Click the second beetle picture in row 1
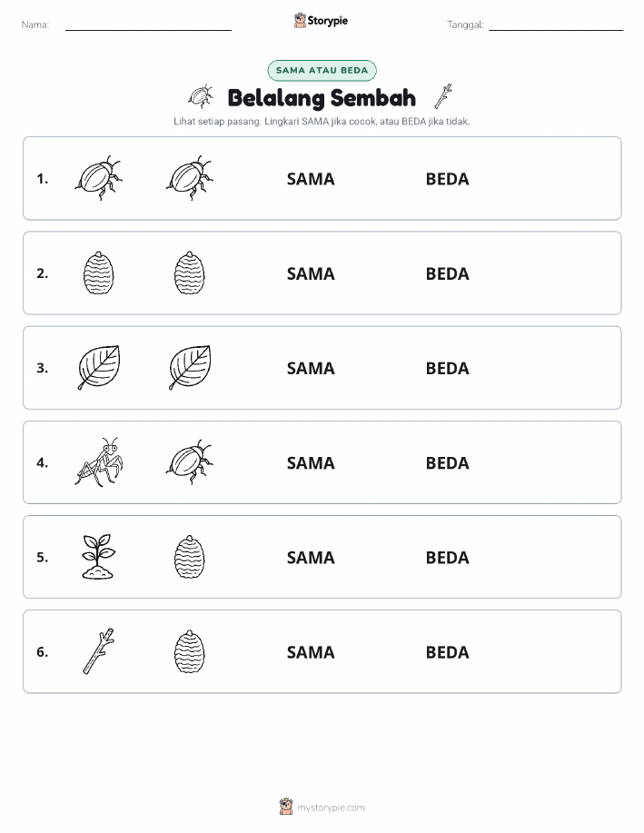The image size is (644, 833). pos(190,178)
